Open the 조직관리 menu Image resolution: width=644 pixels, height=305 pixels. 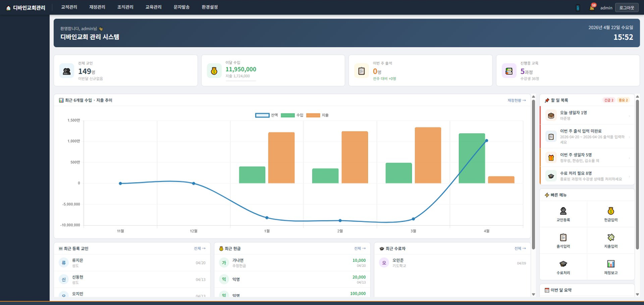[126, 7]
